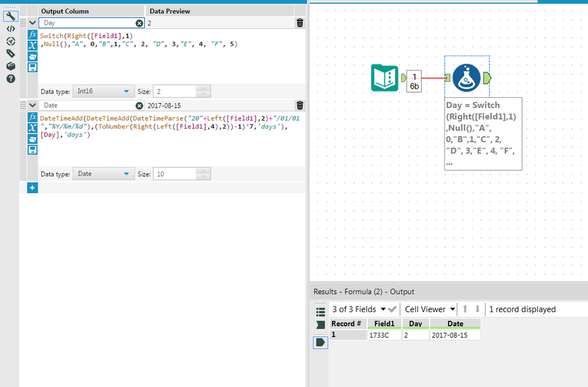The width and height of the screenshot is (588, 387).
Task: Select the Formula tool on canvas
Action: tap(467, 78)
